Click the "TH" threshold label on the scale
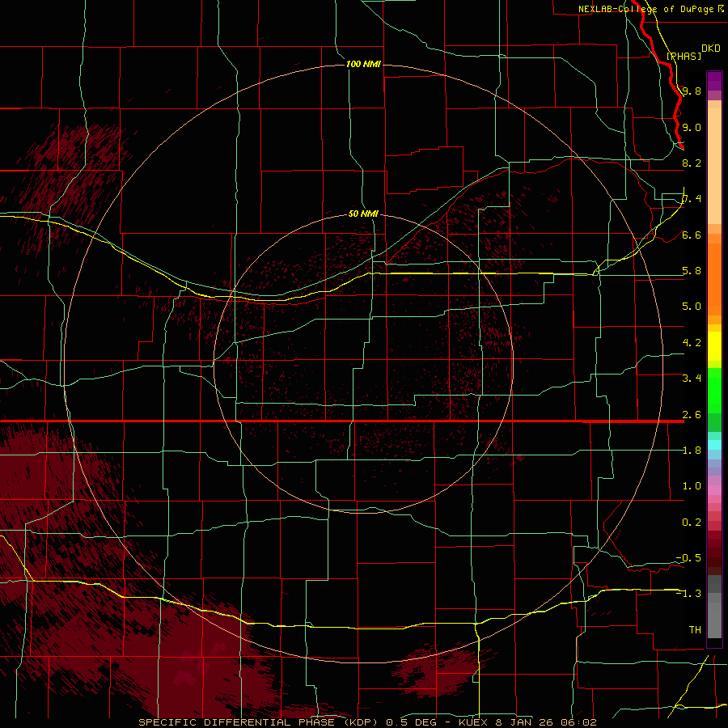 (x=695, y=630)
